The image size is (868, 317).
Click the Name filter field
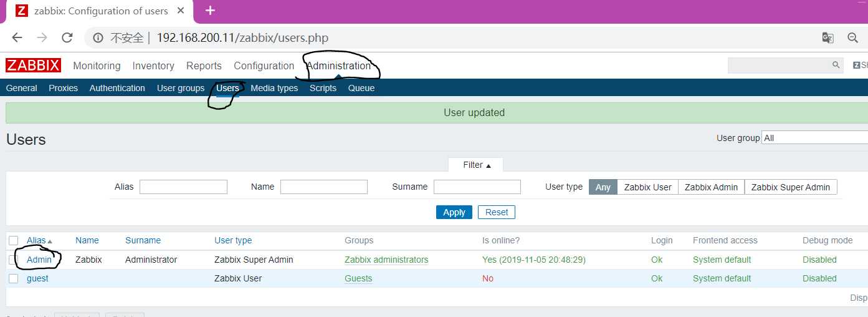[324, 187]
